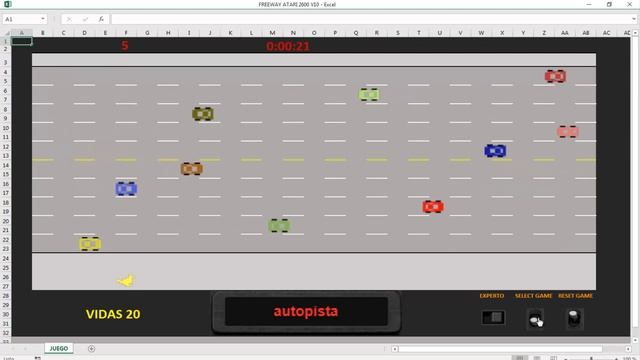This screenshot has height=360, width=640.
Task: Click the vertical scrollbar down arrow
Action: pyautogui.click(x=635, y=340)
